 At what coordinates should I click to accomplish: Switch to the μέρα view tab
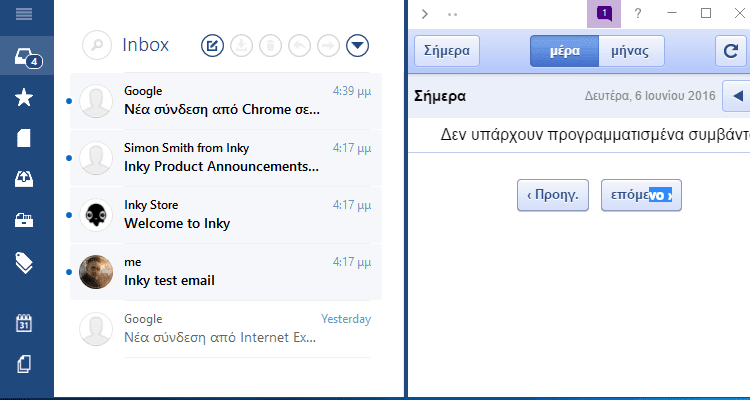point(564,51)
